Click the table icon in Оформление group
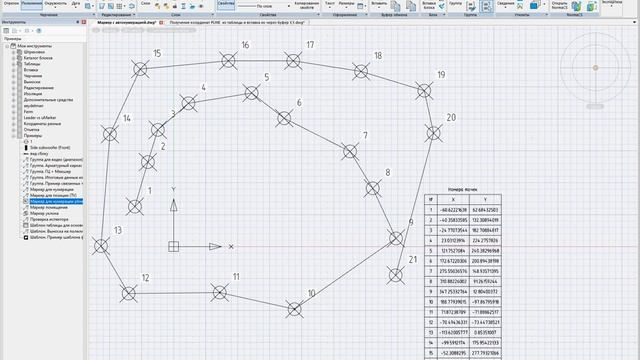The height and width of the screenshot is (360, 640). pyautogui.click(x=361, y=6)
